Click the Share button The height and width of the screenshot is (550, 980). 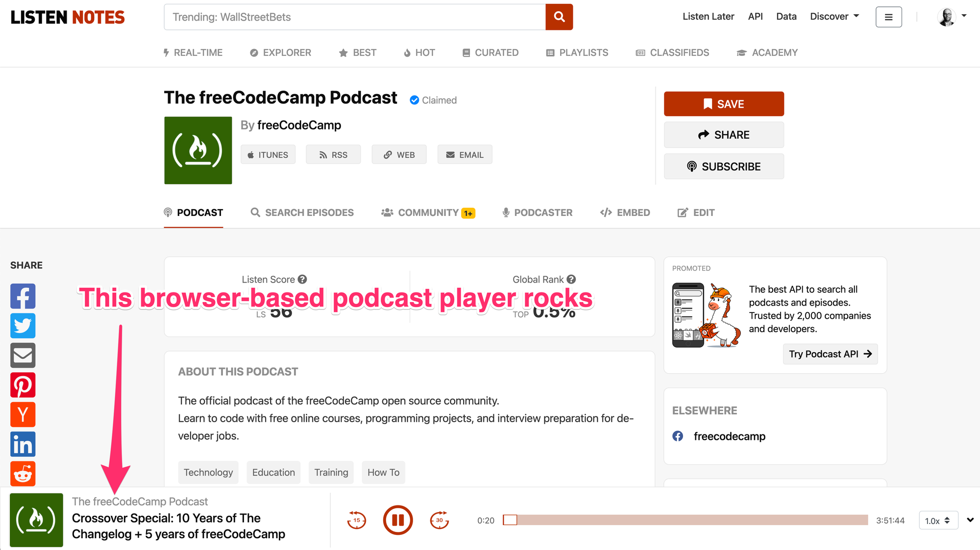(724, 135)
